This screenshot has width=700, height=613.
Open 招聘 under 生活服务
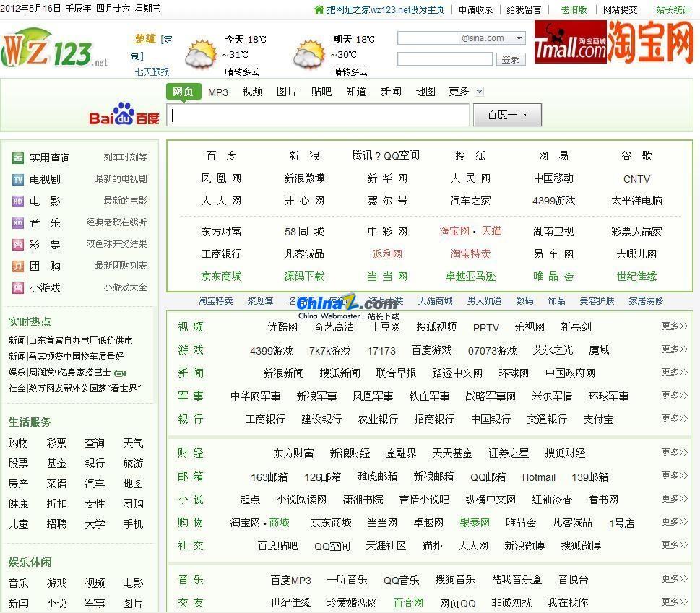[x=56, y=523]
